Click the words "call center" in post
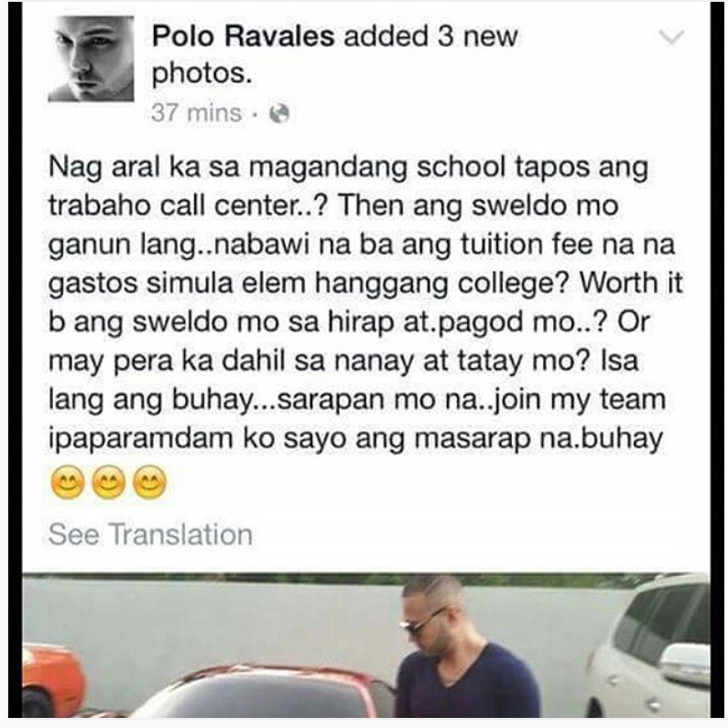728x728 pixels. pyautogui.click(x=234, y=205)
